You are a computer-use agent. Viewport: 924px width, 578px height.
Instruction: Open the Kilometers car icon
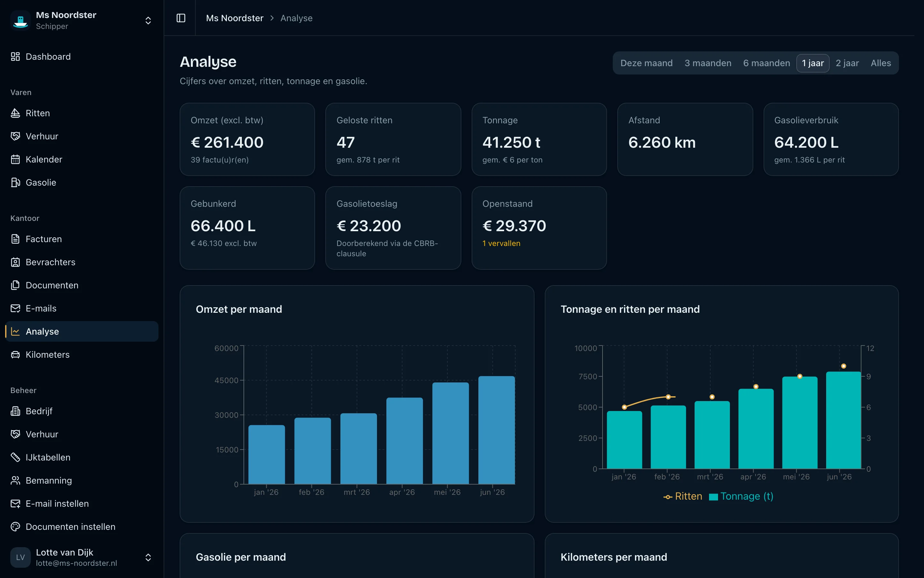15,355
